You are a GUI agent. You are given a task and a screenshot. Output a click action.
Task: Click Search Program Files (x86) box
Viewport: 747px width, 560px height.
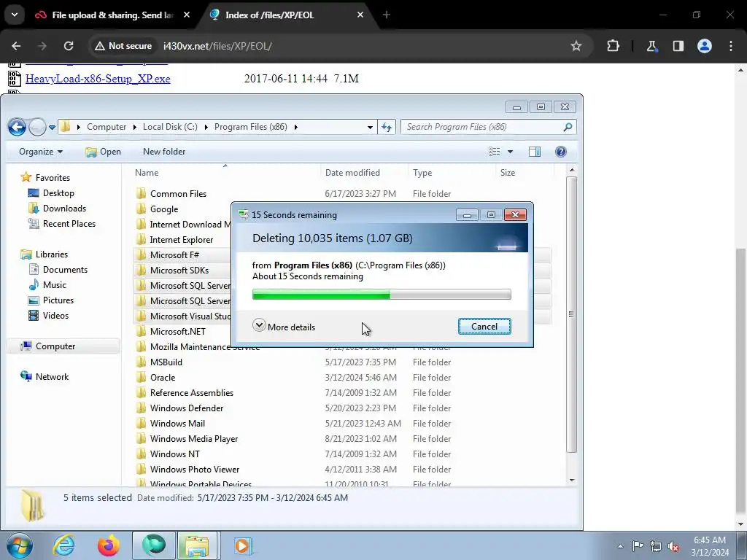(488, 127)
